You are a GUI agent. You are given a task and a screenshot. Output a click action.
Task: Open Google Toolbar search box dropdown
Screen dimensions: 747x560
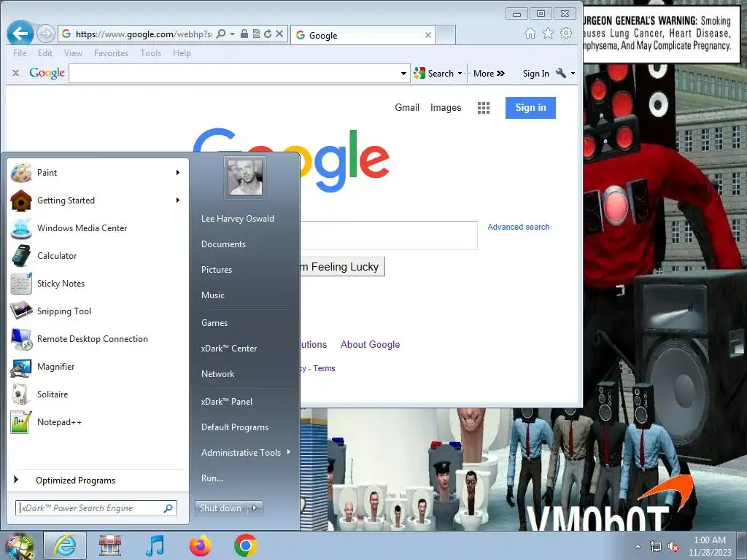(403, 74)
